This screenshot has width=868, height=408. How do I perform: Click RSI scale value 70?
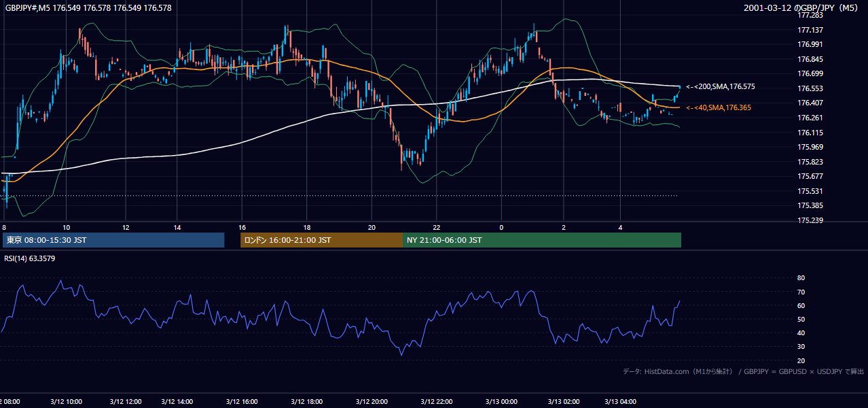801,292
